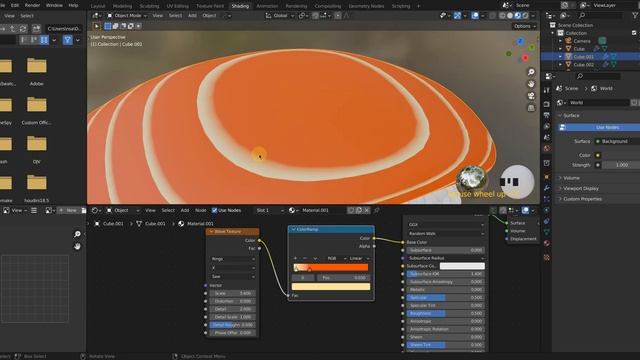Open the Random Walk subsurface method dropdown
The image size is (640, 360).
[446, 234]
